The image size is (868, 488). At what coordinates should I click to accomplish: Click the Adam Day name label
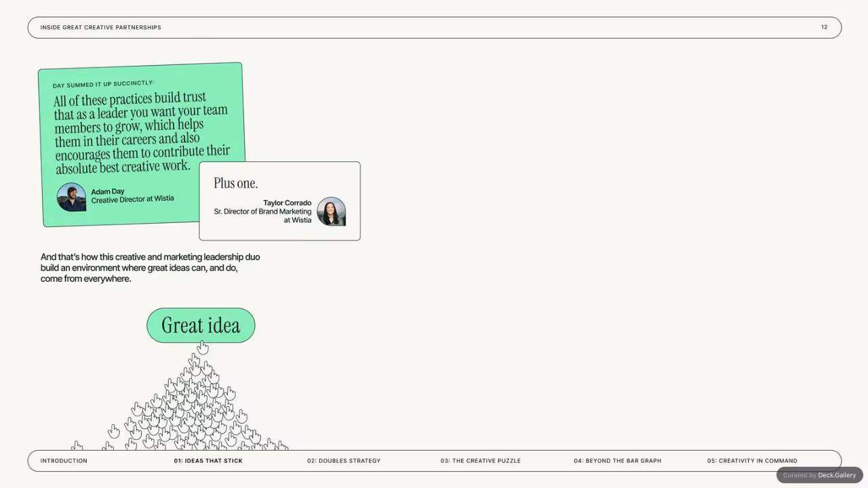(x=108, y=192)
